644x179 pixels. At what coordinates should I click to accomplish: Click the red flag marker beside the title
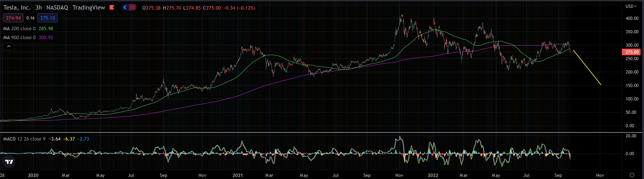point(112,7)
